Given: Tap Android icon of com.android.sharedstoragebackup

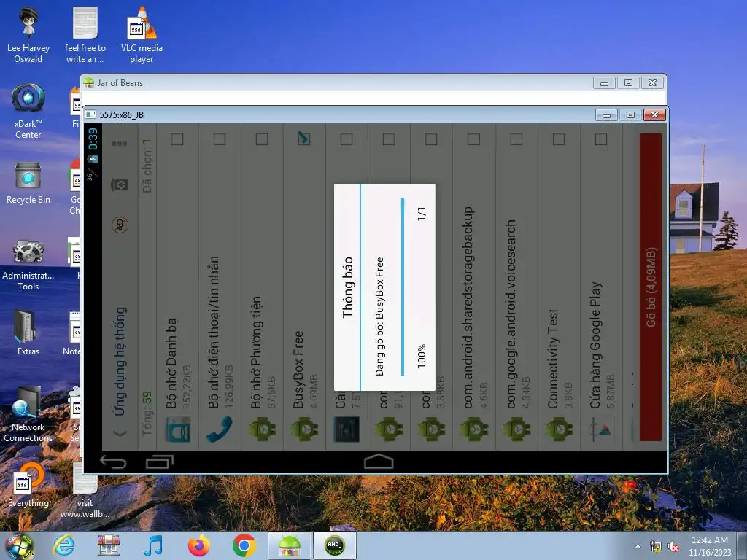Looking at the screenshot, I should pos(474,429).
